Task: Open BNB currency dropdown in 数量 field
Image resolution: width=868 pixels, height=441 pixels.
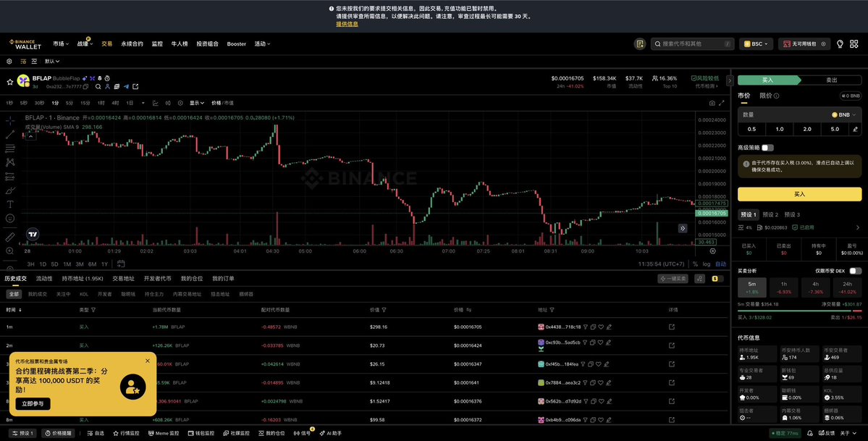Action: click(843, 114)
